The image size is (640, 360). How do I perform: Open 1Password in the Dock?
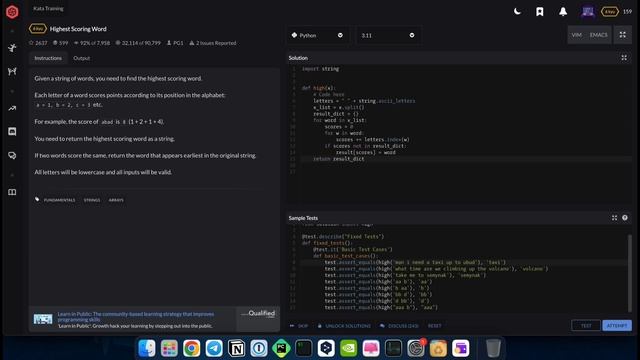(259, 348)
